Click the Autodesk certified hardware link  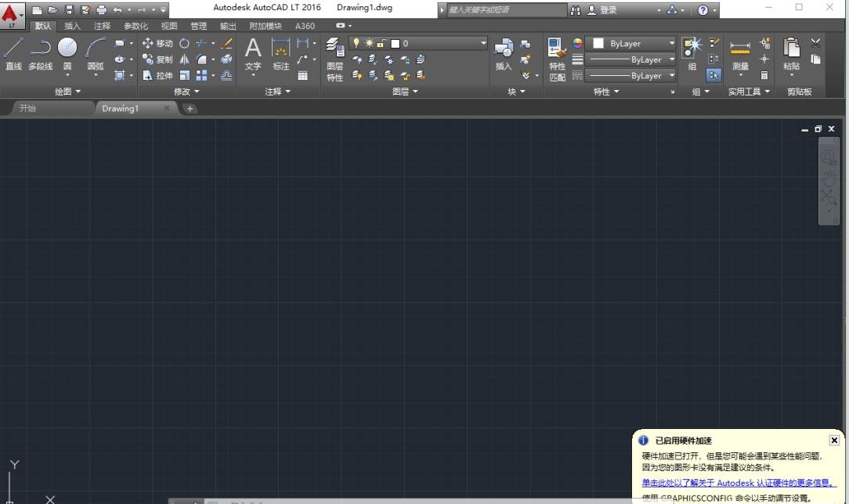[x=739, y=482]
